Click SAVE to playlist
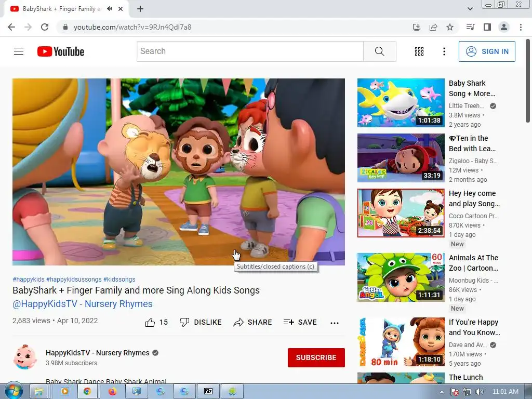 (300, 322)
